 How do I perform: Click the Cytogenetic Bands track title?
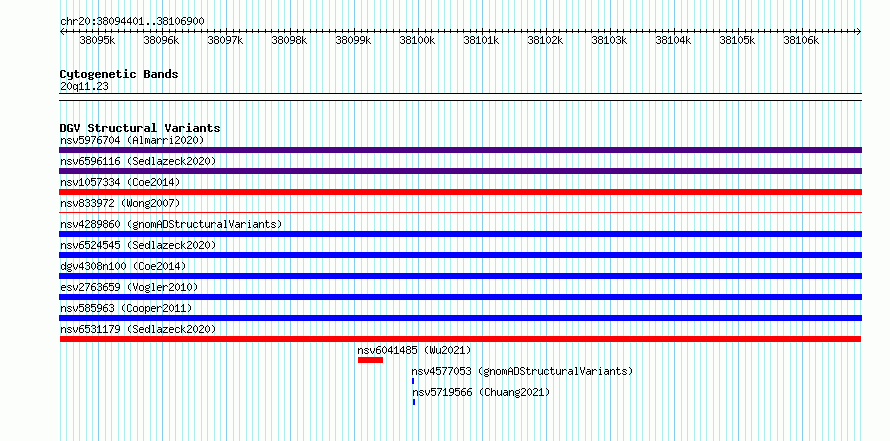tap(119, 74)
